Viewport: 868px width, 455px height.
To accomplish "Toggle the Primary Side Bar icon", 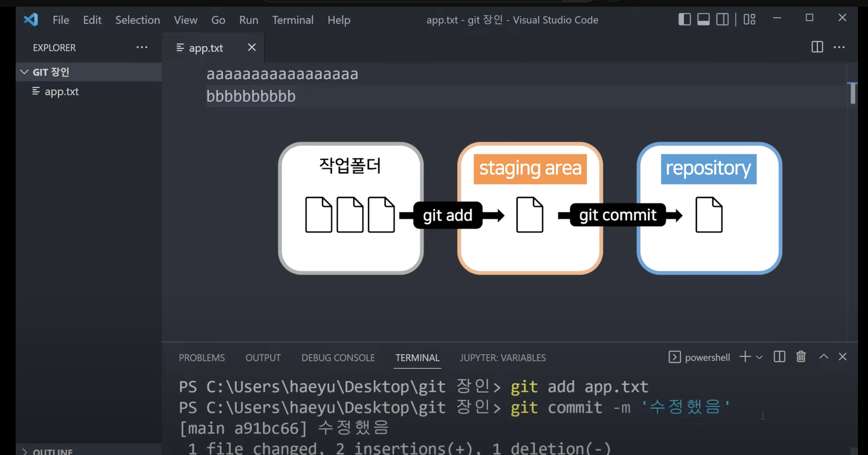I will click(x=684, y=19).
